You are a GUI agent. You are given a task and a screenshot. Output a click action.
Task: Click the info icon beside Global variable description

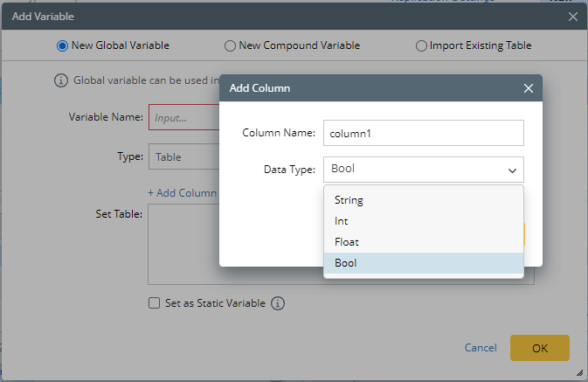point(61,80)
